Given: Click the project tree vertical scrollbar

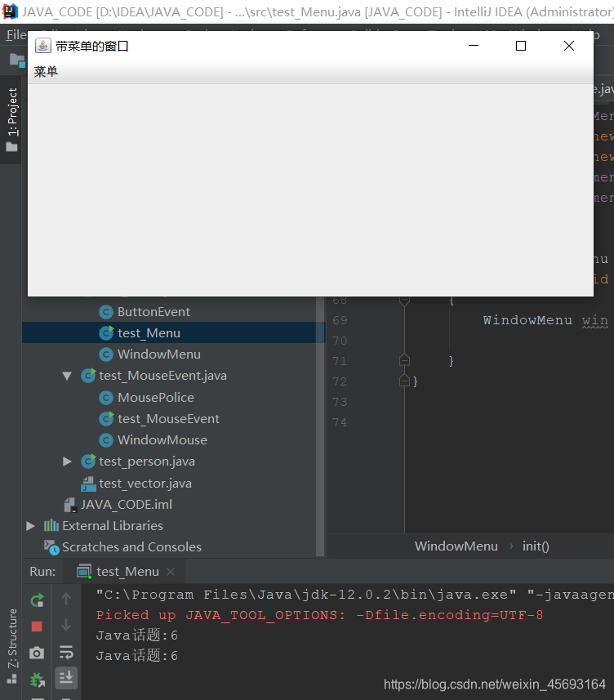Looking at the screenshot, I should point(320,426).
